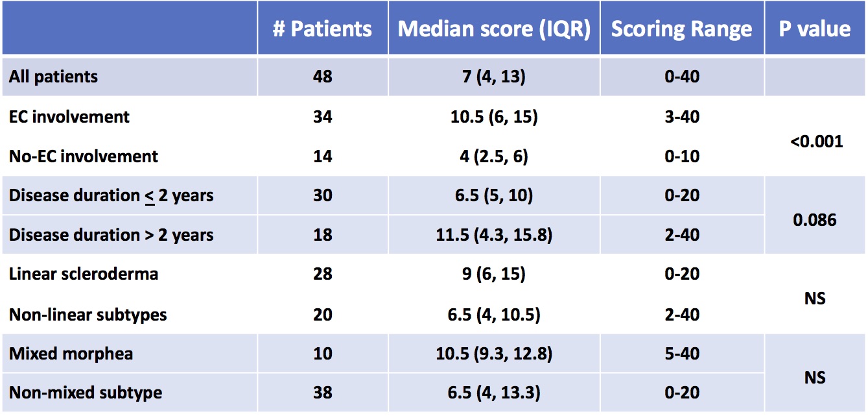Screen dimensions: 868x416
Task: Select the 'Linear scleroderma' row label
Action: pos(84,274)
